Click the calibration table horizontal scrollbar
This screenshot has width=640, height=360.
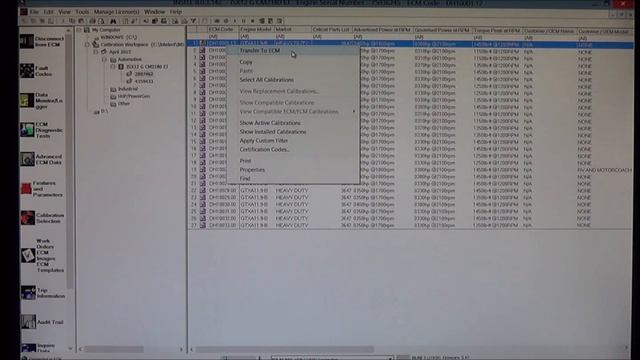[285, 349]
